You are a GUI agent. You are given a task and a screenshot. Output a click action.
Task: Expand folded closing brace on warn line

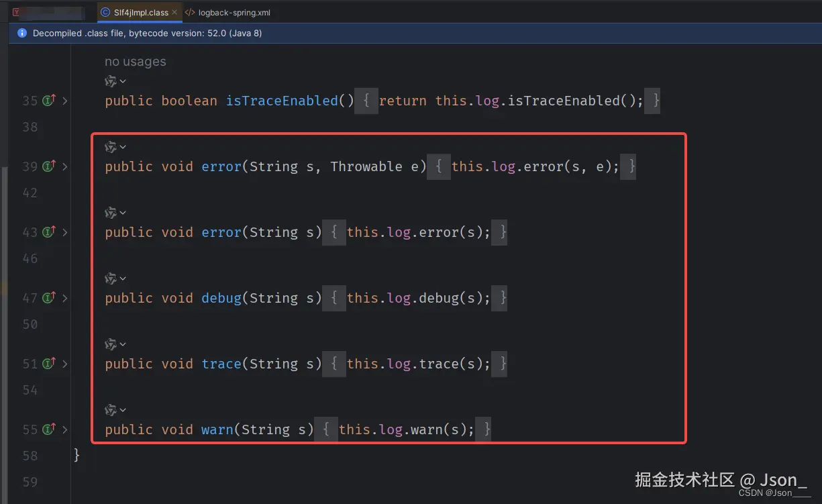483,430
